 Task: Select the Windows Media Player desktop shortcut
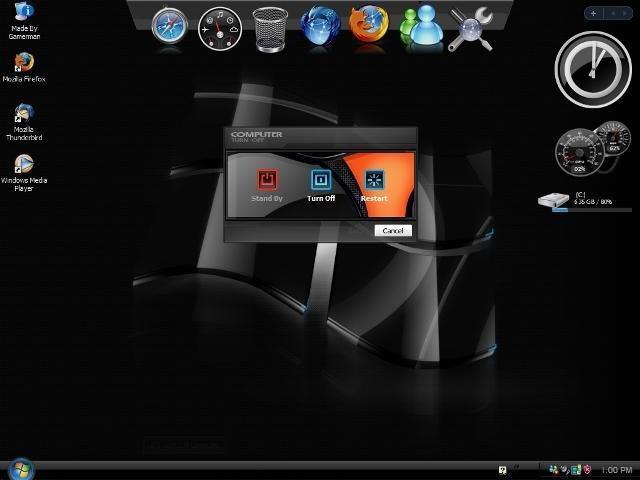pos(24,173)
